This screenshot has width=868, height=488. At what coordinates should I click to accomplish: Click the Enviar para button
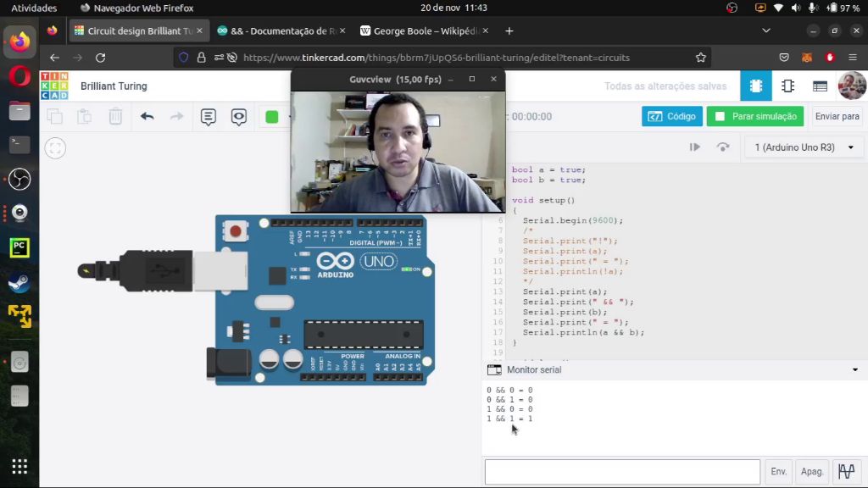[x=837, y=116]
